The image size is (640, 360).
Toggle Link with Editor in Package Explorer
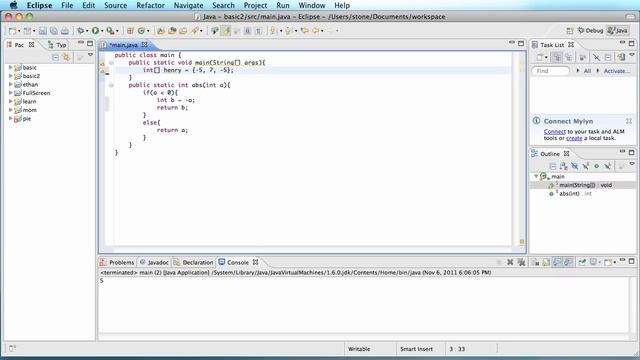click(67, 58)
